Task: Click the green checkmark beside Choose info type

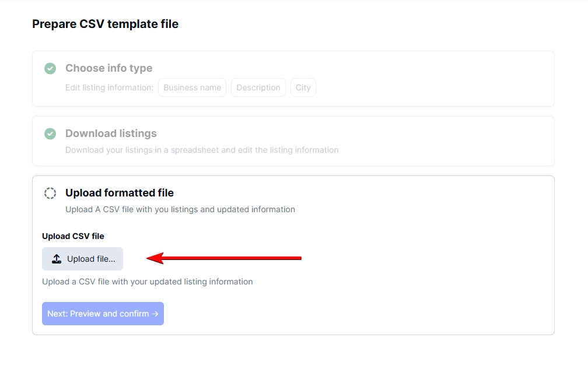Action: pos(50,68)
